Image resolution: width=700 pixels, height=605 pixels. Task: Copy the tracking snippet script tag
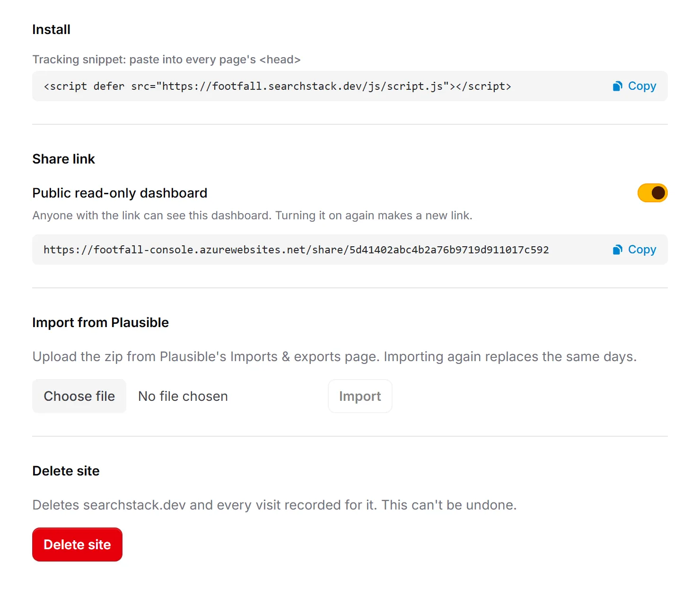pyautogui.click(x=634, y=86)
